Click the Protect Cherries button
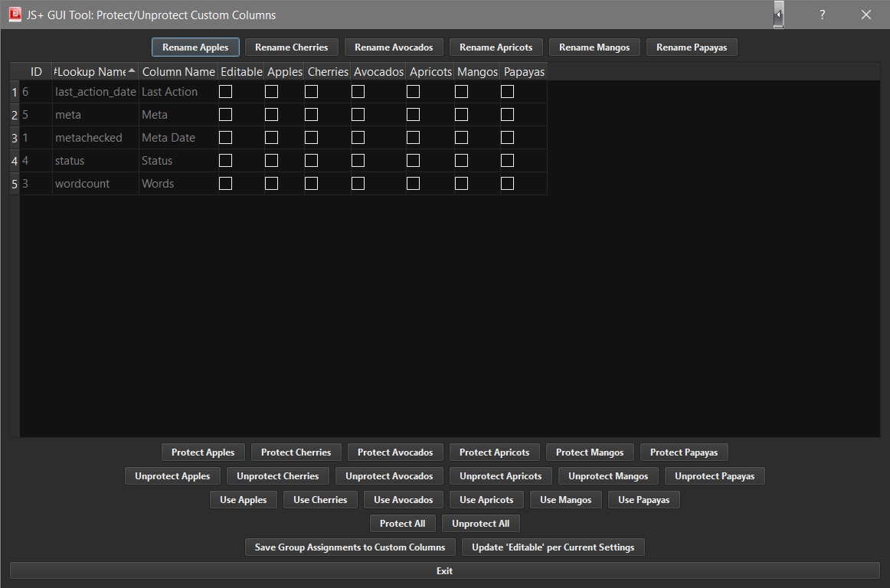Screen dimensions: 890x588 tap(296, 452)
